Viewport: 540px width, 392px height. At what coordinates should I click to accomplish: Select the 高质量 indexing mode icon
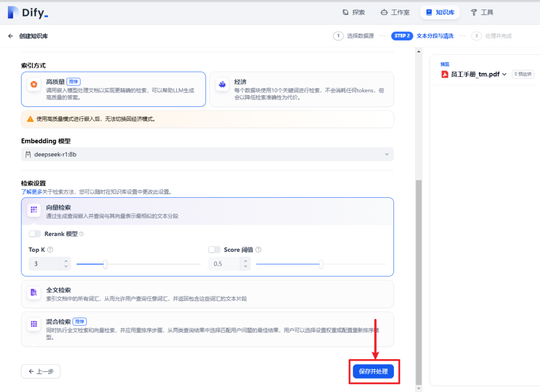33,85
